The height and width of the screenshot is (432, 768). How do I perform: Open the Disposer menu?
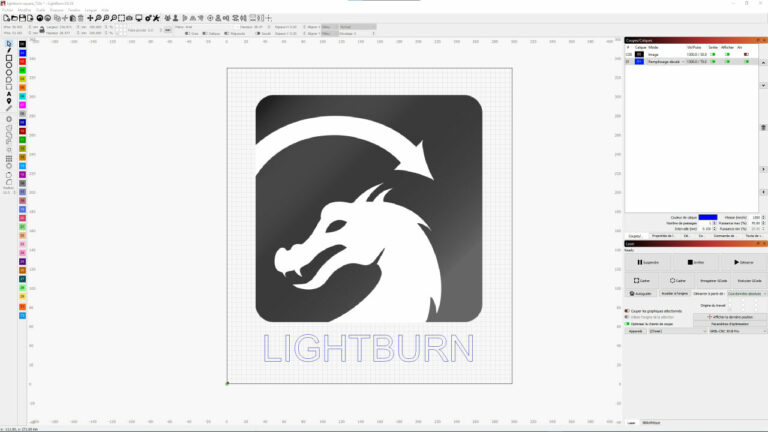pyautogui.click(x=57, y=10)
